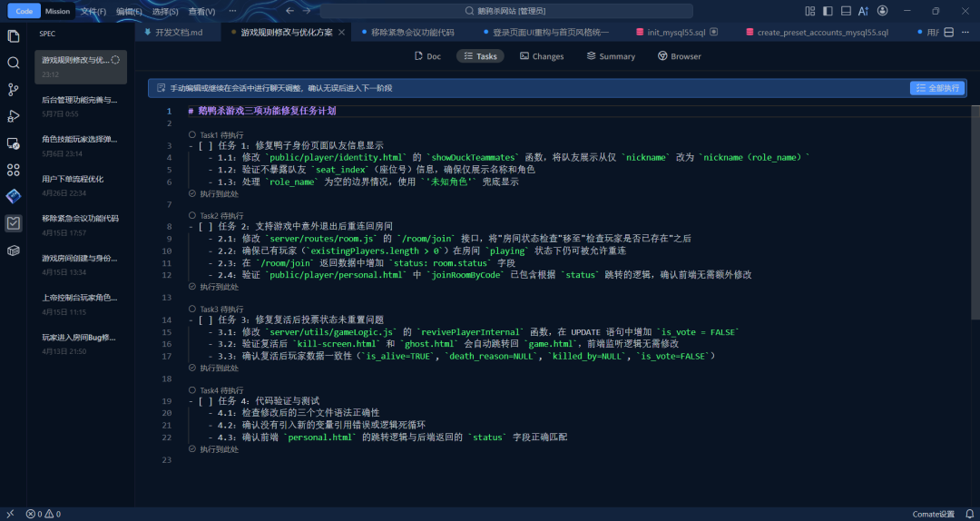Open the Changes view tab

pos(542,56)
